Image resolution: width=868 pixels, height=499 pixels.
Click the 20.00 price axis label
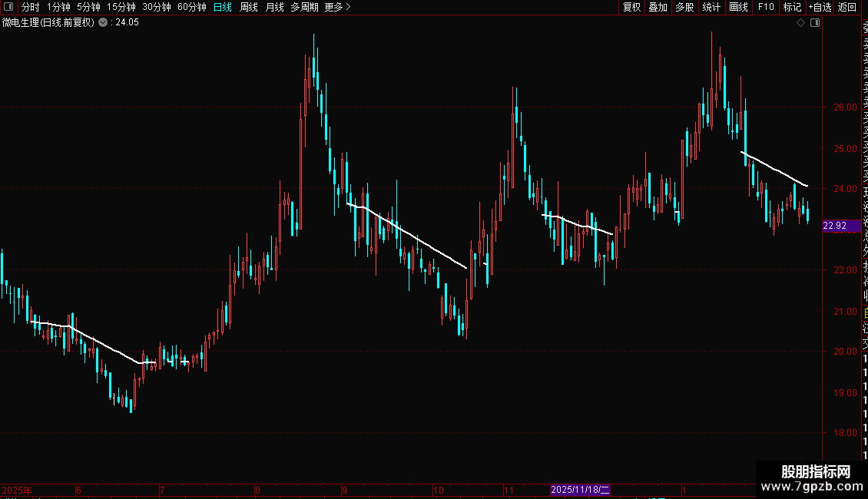845,352
